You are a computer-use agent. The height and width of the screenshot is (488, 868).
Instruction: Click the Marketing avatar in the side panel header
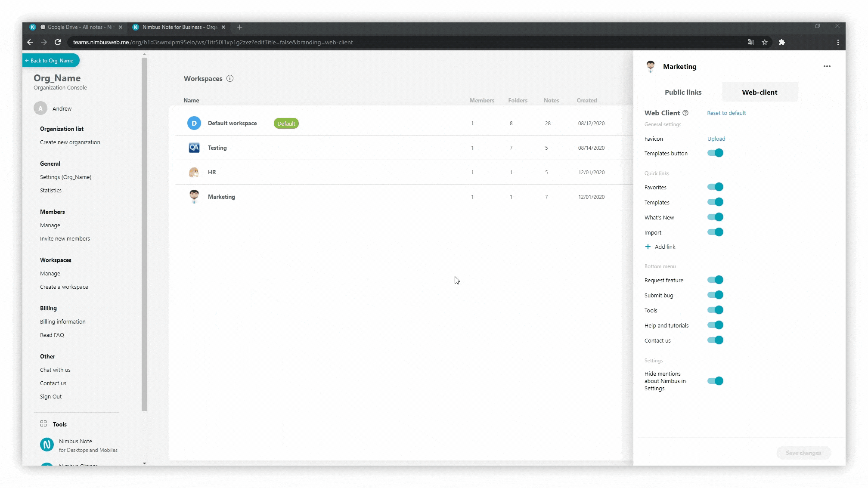click(x=651, y=66)
